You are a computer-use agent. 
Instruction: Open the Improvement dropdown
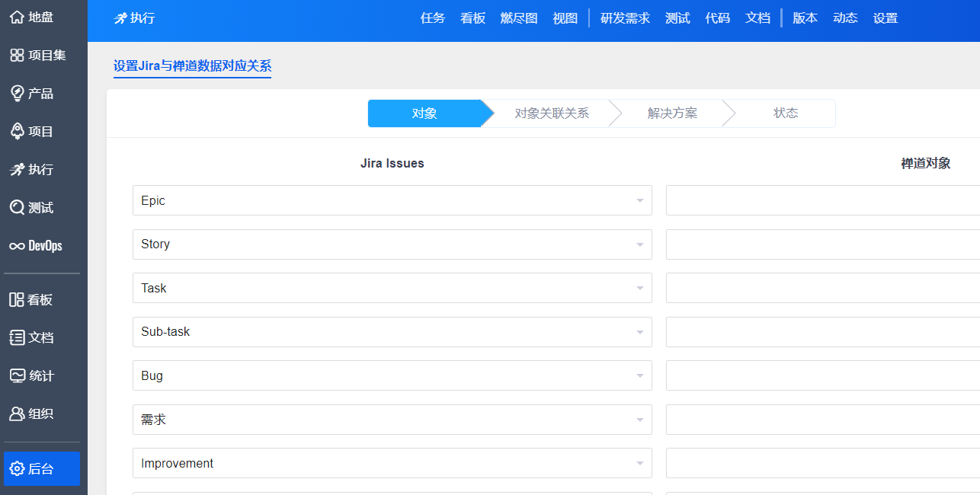[639, 464]
